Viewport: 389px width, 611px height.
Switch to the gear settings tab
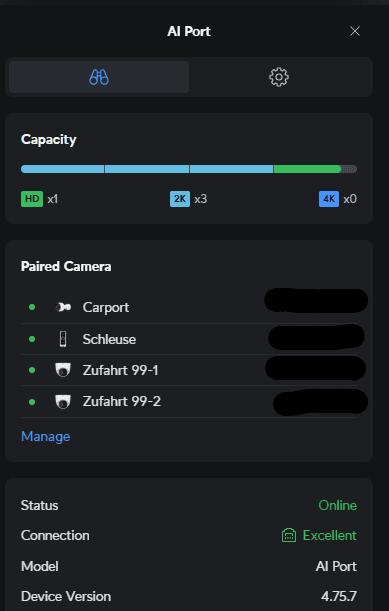point(279,77)
